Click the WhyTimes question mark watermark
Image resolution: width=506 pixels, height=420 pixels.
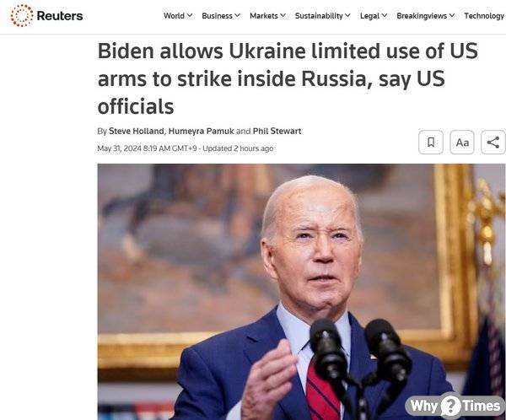point(451,405)
